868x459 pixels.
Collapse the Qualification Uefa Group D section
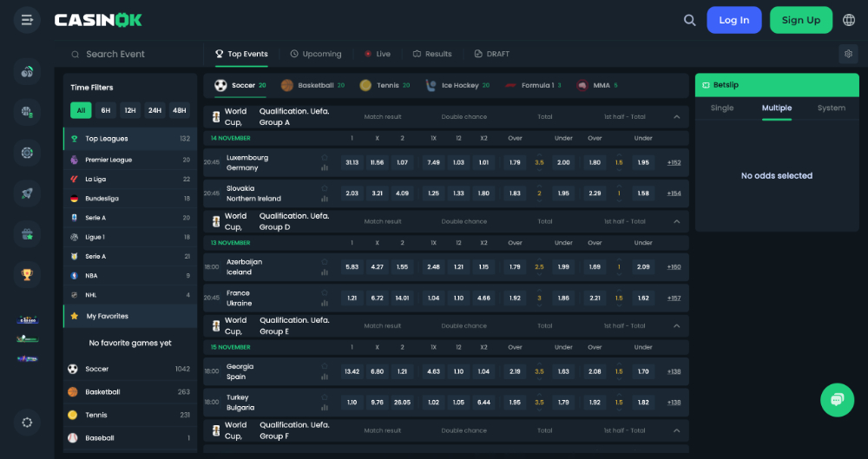point(676,221)
